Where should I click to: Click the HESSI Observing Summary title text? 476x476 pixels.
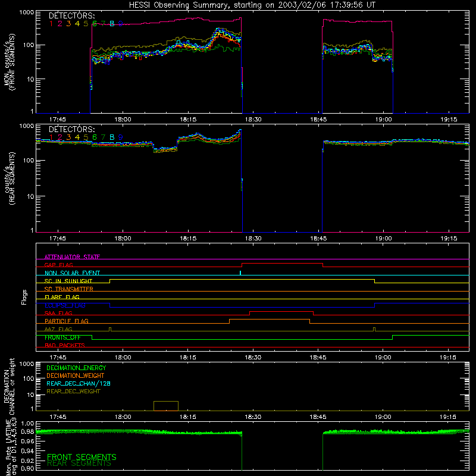tap(252, 5)
